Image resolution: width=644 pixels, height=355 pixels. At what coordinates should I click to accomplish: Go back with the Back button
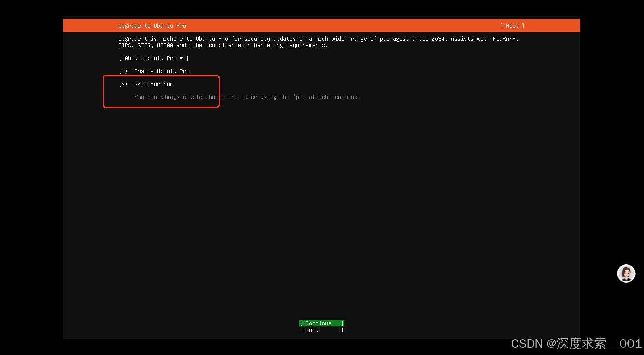coord(321,330)
